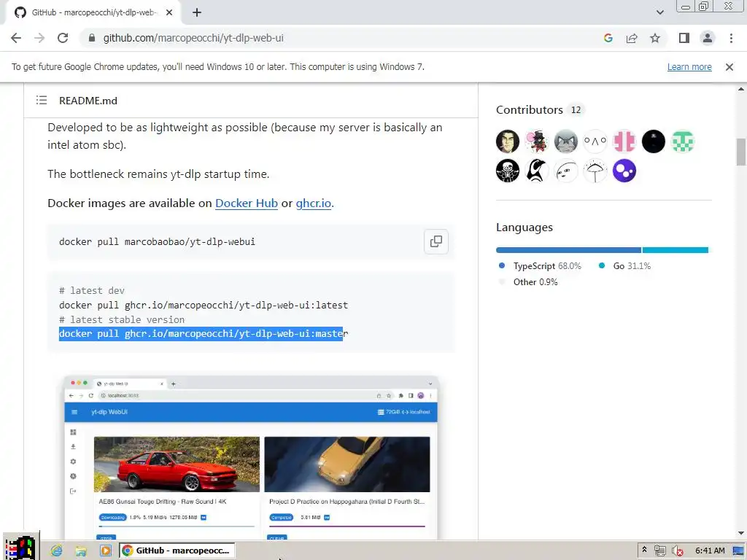Viewport: 747px width, 560px height.
Task: Click the Go segment of language bar
Action: point(675,250)
